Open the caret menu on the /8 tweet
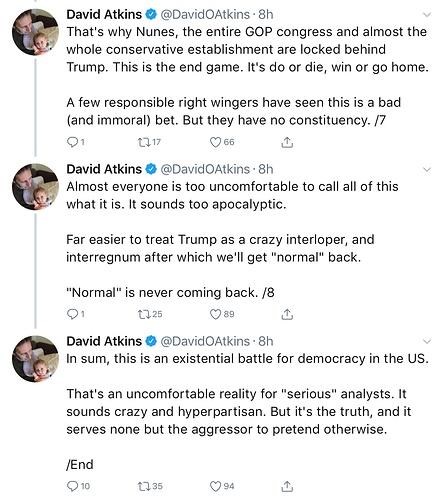The height and width of the screenshot is (500, 445). point(427,169)
